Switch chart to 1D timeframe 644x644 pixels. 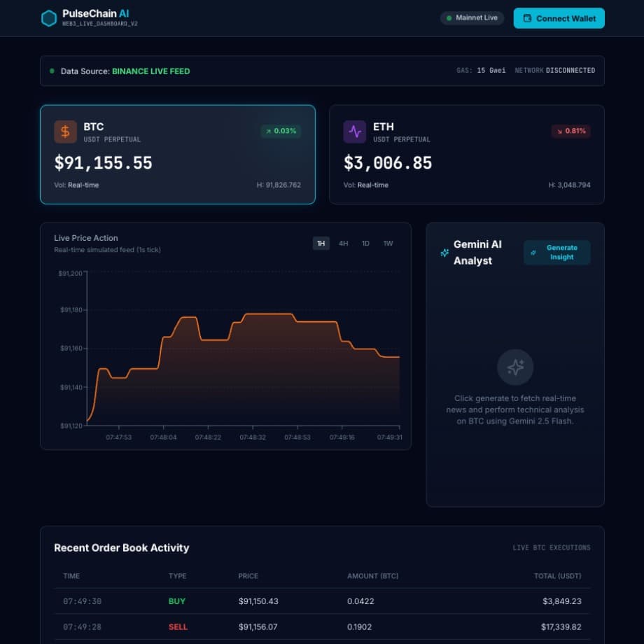[365, 244]
